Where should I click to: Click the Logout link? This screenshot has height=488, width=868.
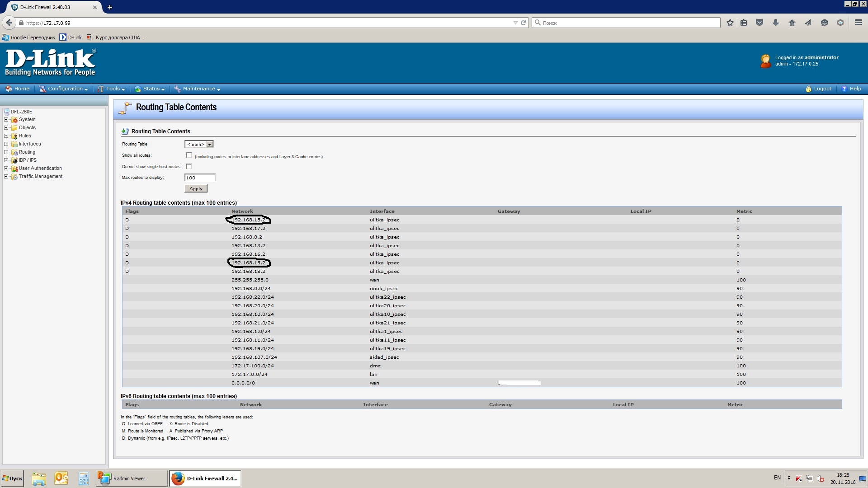(x=822, y=89)
